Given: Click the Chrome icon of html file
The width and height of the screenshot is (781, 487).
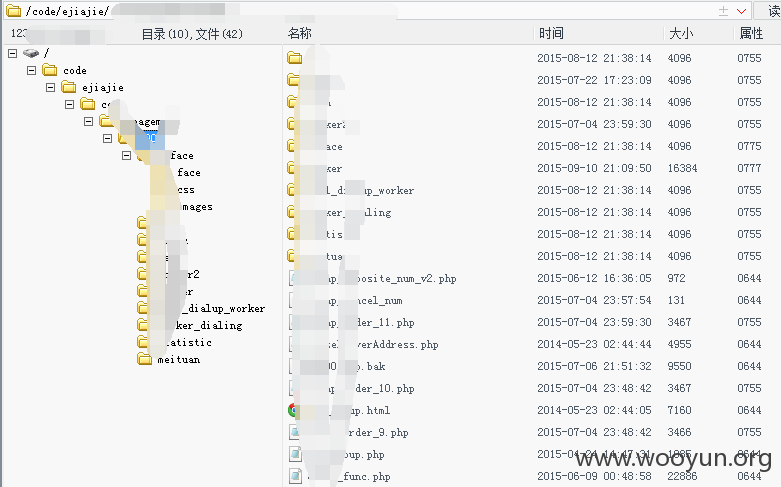Looking at the screenshot, I should pos(294,410).
